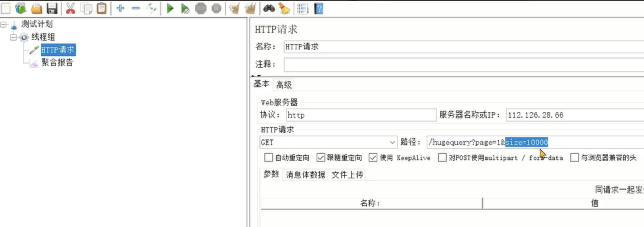Click the Cut scissors icon
The width and height of the screenshot is (644, 227).
[x=70, y=8]
